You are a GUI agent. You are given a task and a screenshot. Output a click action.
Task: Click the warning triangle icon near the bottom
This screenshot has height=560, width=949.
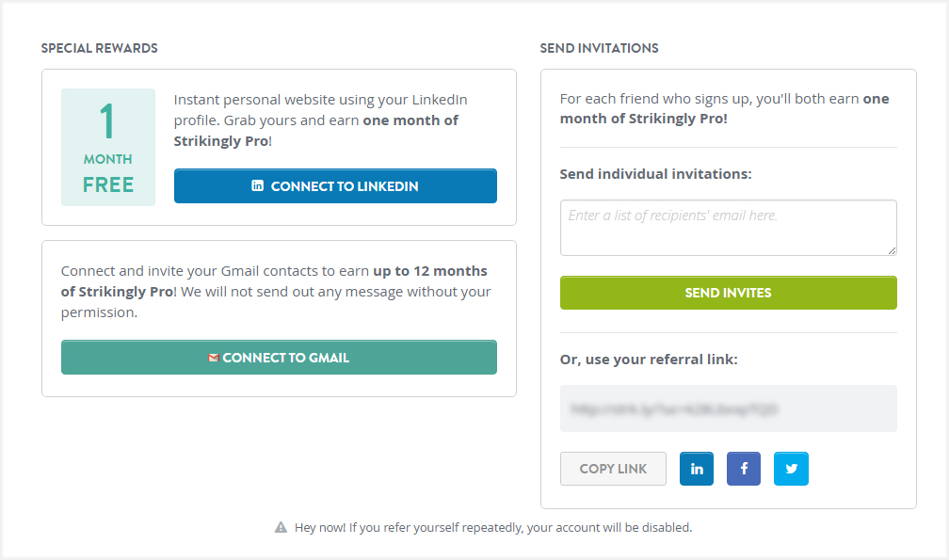pyautogui.click(x=281, y=527)
